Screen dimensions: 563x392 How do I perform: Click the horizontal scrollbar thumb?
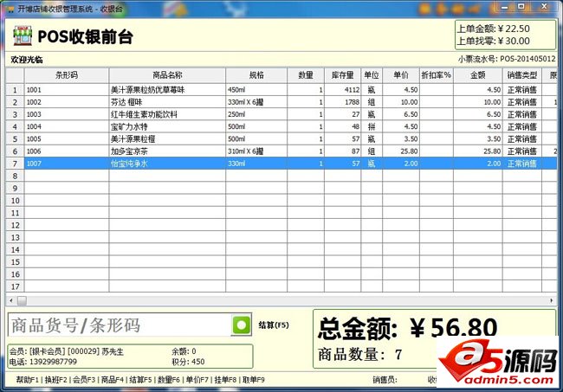point(22,300)
